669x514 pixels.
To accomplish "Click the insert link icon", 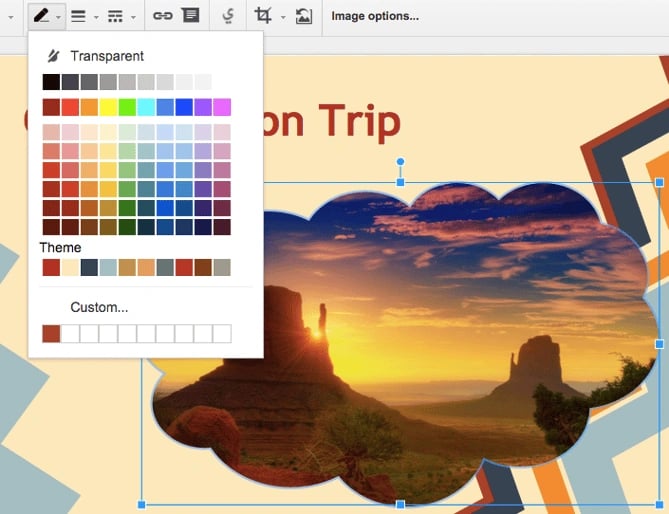I will coord(162,16).
